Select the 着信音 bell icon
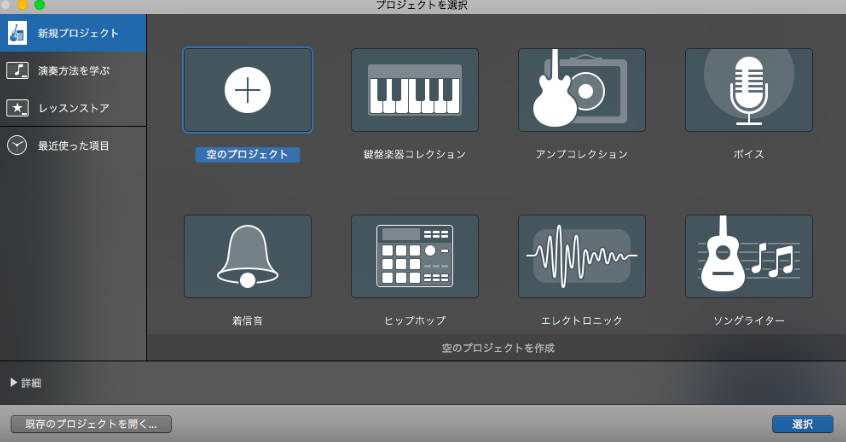 coord(247,256)
